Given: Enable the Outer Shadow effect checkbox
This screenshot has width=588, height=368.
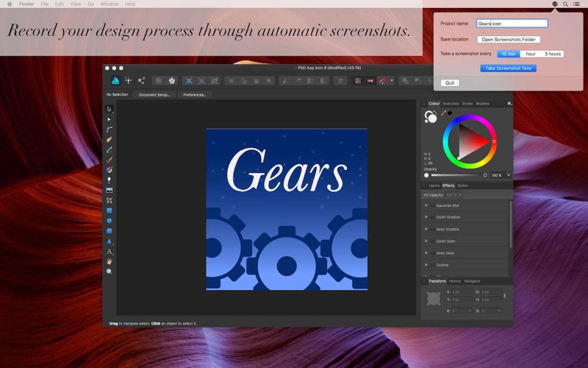Looking at the screenshot, I should click(432, 217).
